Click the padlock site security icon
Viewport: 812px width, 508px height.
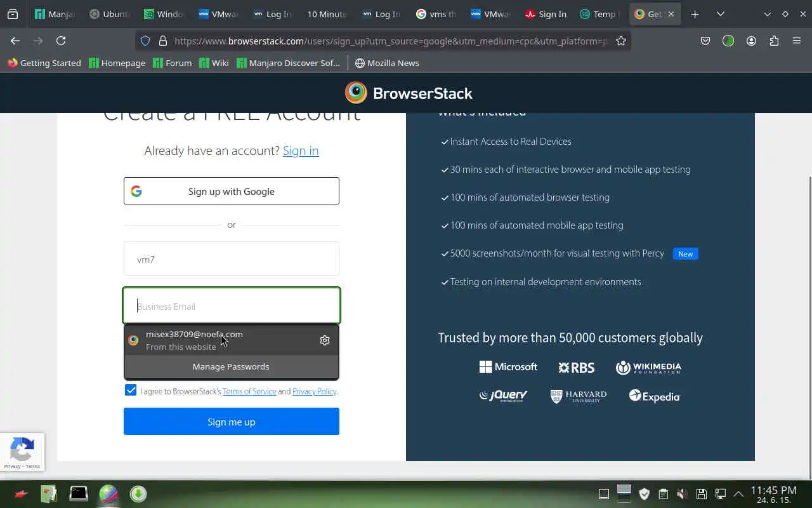click(x=162, y=41)
